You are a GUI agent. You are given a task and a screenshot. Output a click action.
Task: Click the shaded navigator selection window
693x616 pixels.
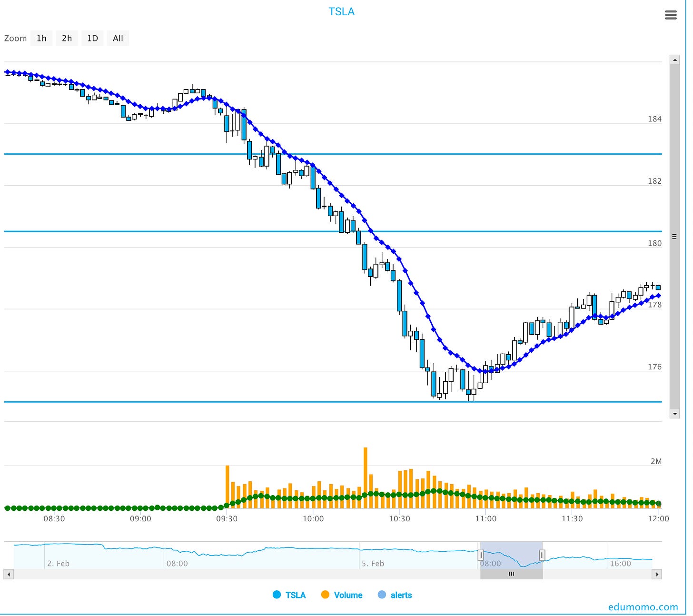(512, 555)
